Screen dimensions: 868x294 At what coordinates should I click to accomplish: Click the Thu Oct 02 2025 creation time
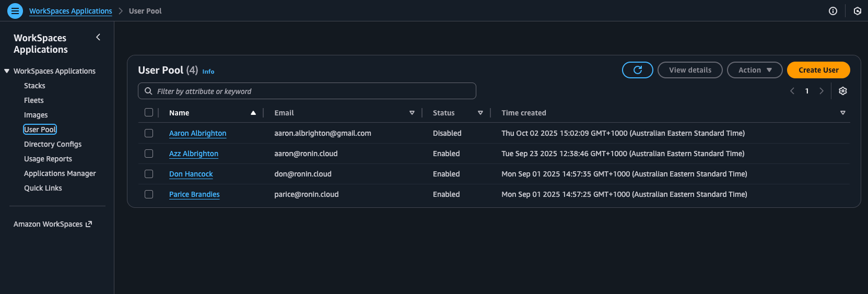point(623,133)
